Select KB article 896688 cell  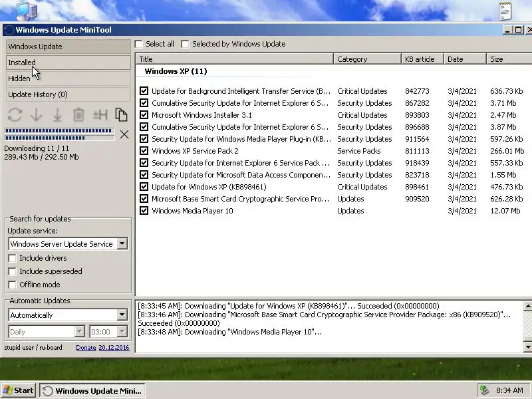417,127
